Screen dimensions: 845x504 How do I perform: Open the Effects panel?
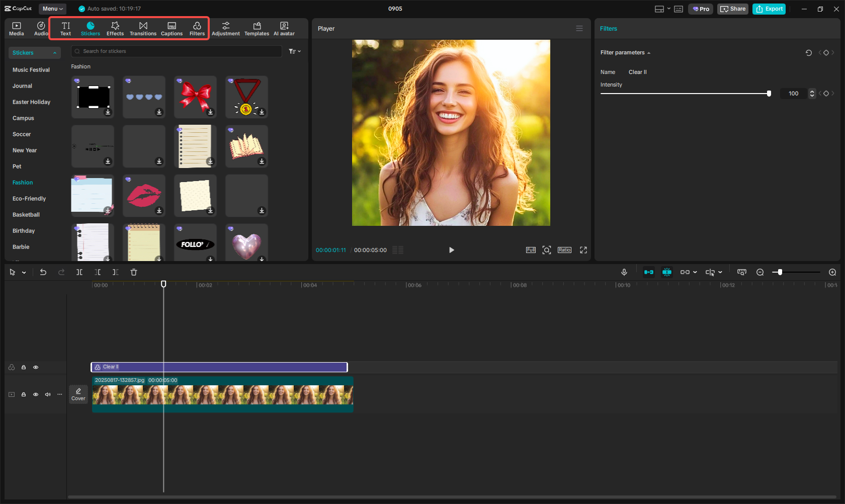pos(115,28)
